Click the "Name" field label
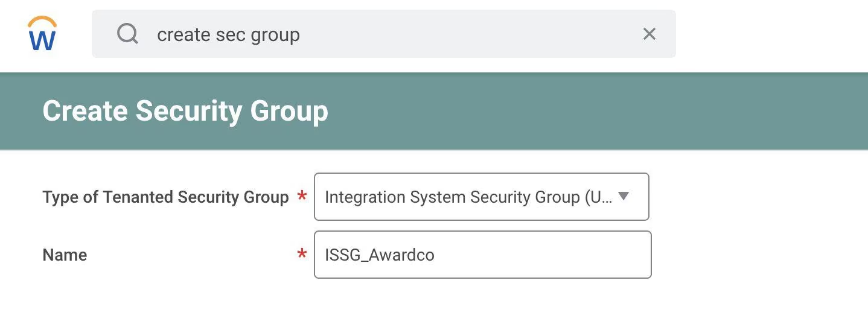 coord(65,255)
